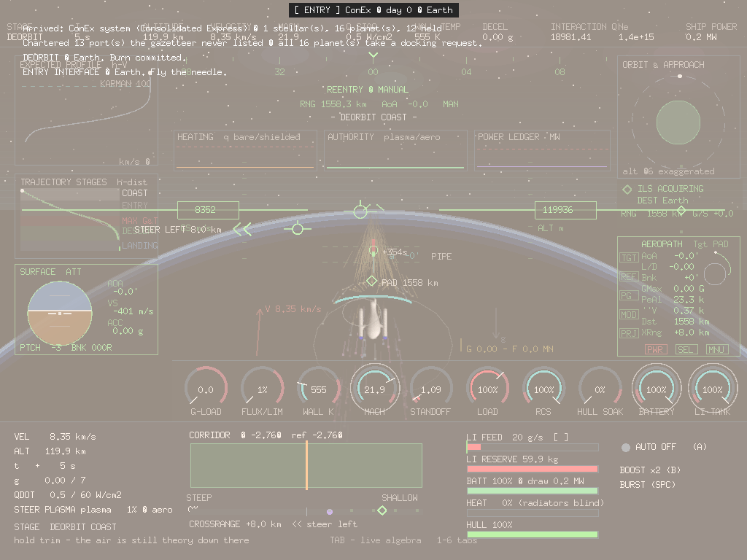Click 'DEST Earth' text
The width and height of the screenshot is (747, 560).
click(x=662, y=201)
